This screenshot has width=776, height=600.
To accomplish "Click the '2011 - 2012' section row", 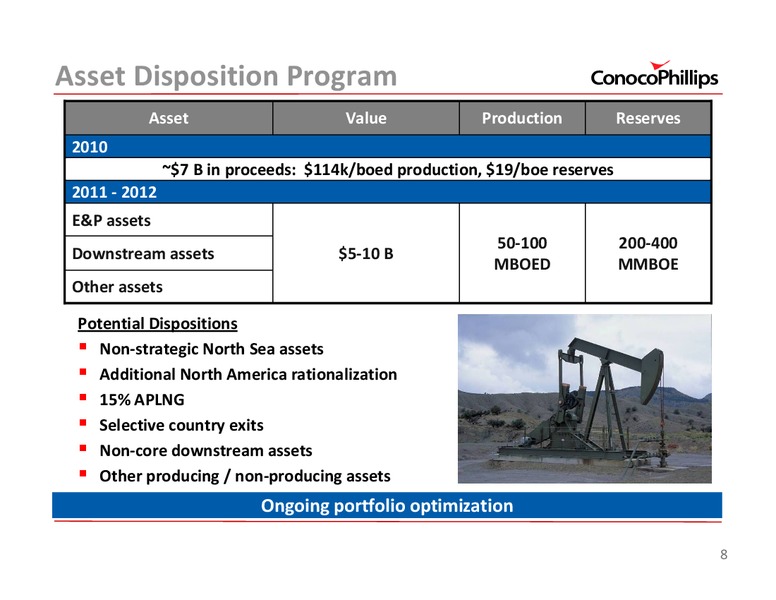I will pyautogui.click(x=388, y=192).
